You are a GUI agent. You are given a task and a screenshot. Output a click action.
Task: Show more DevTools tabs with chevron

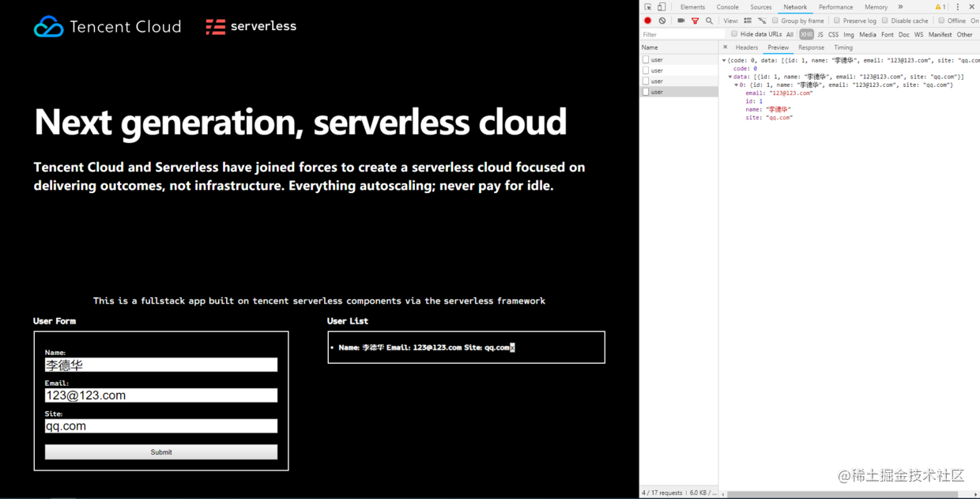tap(900, 7)
